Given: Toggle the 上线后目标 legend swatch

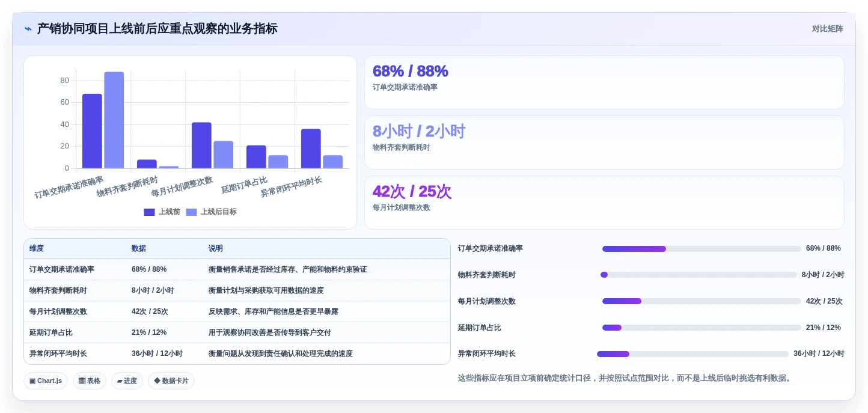Looking at the screenshot, I should [x=192, y=212].
